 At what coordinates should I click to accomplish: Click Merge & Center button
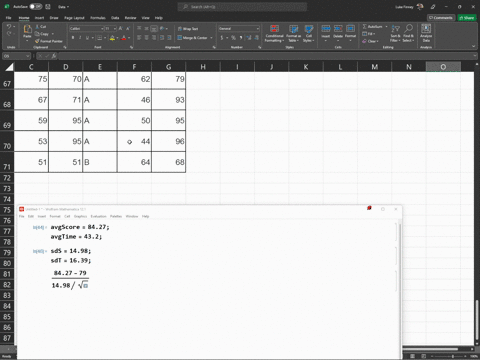tap(193, 38)
